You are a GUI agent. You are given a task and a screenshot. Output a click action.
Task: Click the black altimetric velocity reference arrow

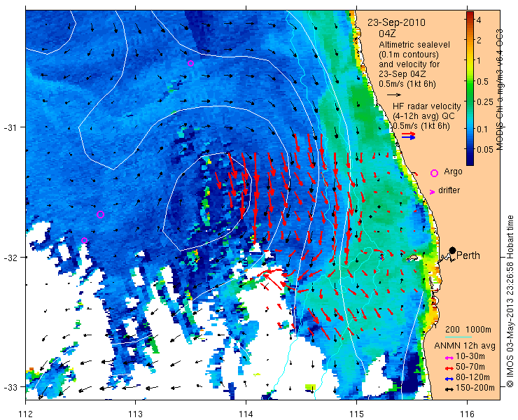coord(394,94)
